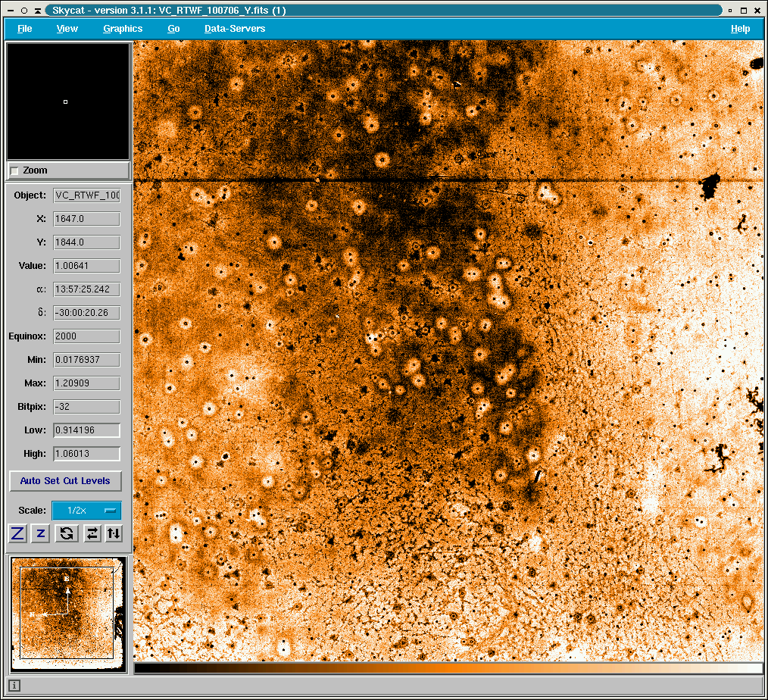The image size is (768, 700).
Task: Open the Go menu
Action: (x=173, y=29)
